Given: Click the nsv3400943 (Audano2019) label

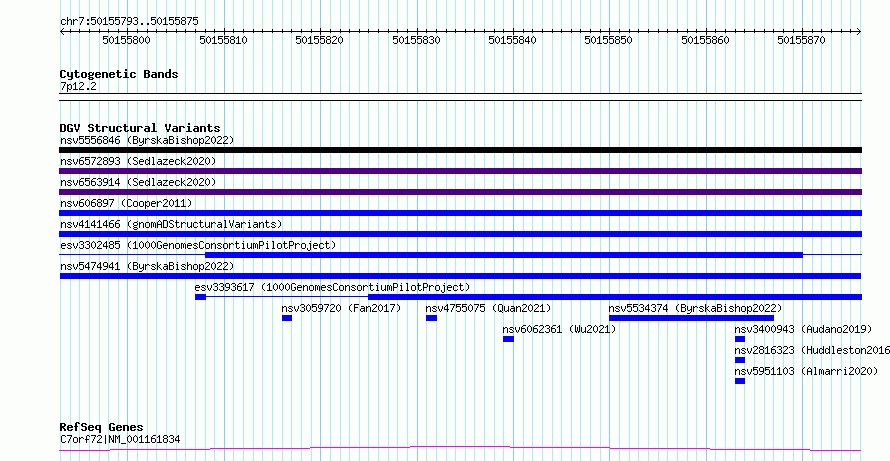Looking at the screenshot, I should coord(803,329).
